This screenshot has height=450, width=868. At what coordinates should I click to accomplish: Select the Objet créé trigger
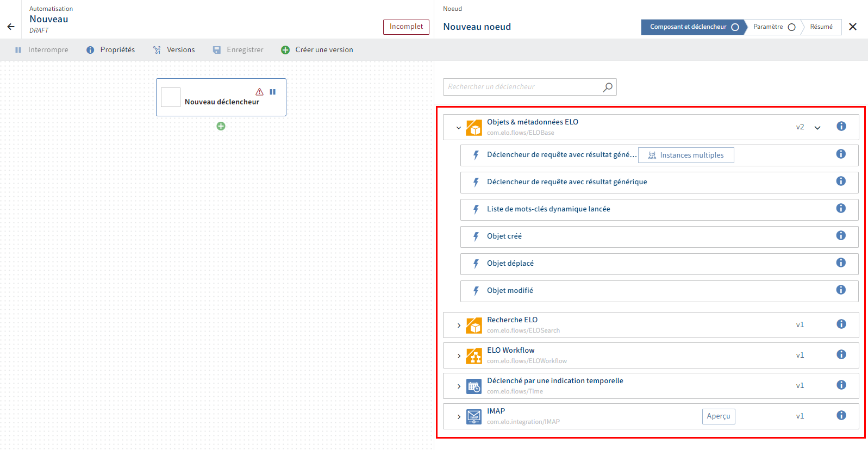(659, 237)
